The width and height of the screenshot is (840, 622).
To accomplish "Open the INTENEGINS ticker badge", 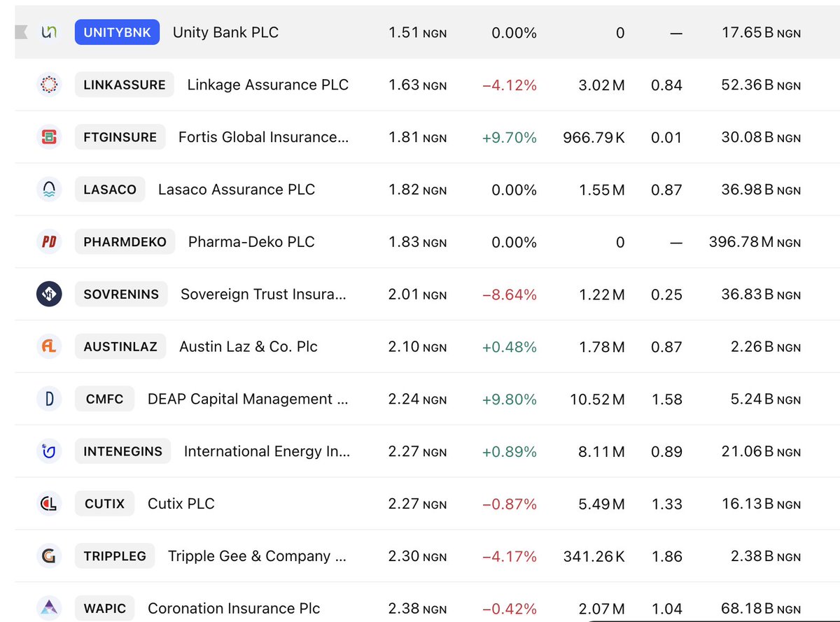I will pos(123,451).
